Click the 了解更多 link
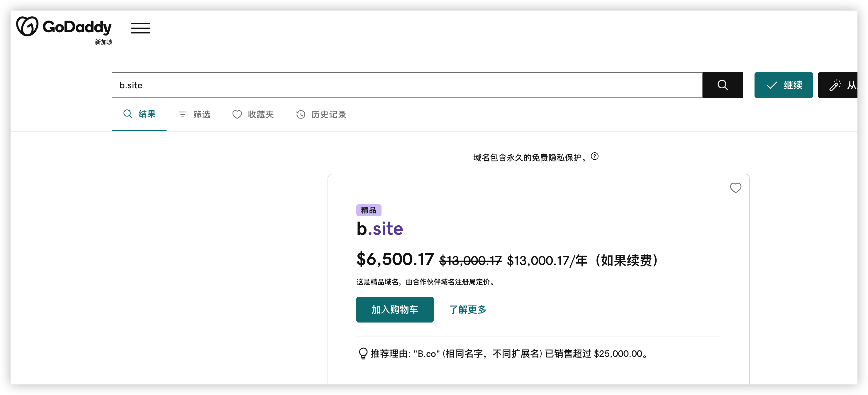This screenshot has width=868, height=395. (467, 309)
